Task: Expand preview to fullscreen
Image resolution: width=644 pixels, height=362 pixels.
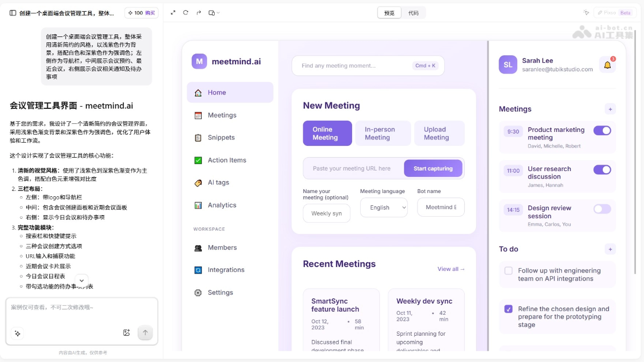Action: click(173, 13)
